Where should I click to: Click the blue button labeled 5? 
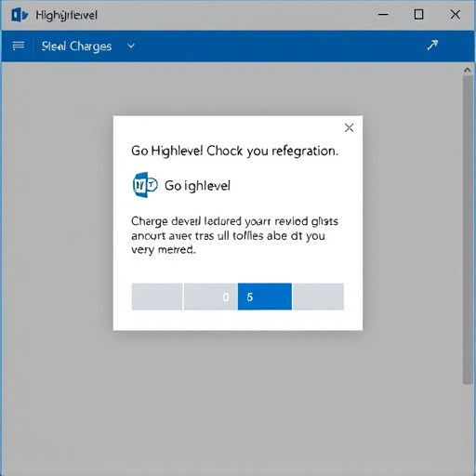[x=265, y=297]
